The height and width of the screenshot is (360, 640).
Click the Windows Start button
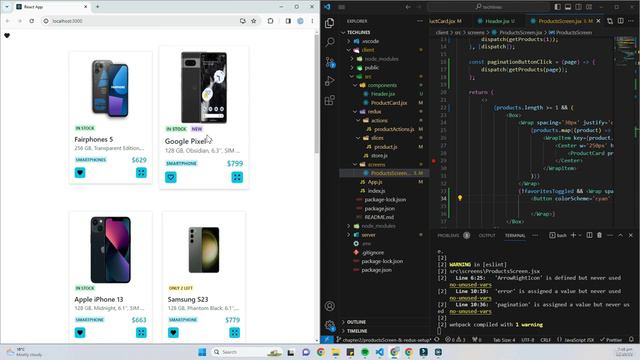202,352
